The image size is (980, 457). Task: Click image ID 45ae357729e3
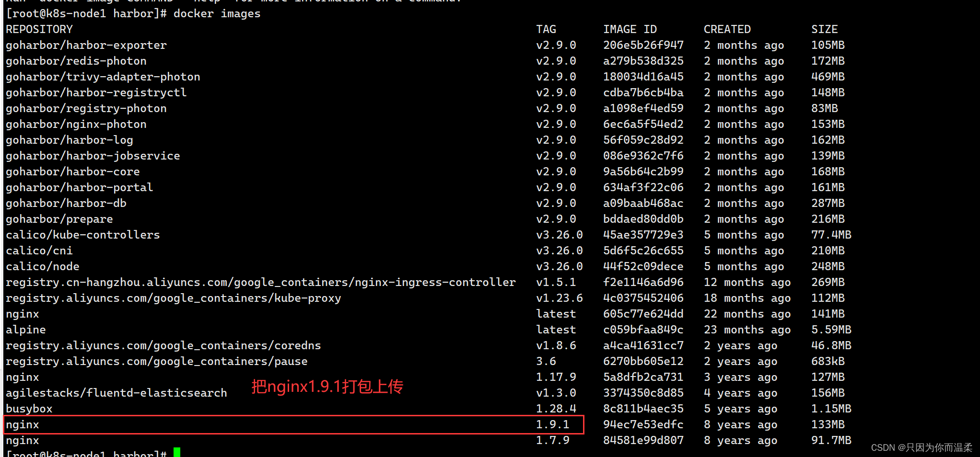coord(643,235)
